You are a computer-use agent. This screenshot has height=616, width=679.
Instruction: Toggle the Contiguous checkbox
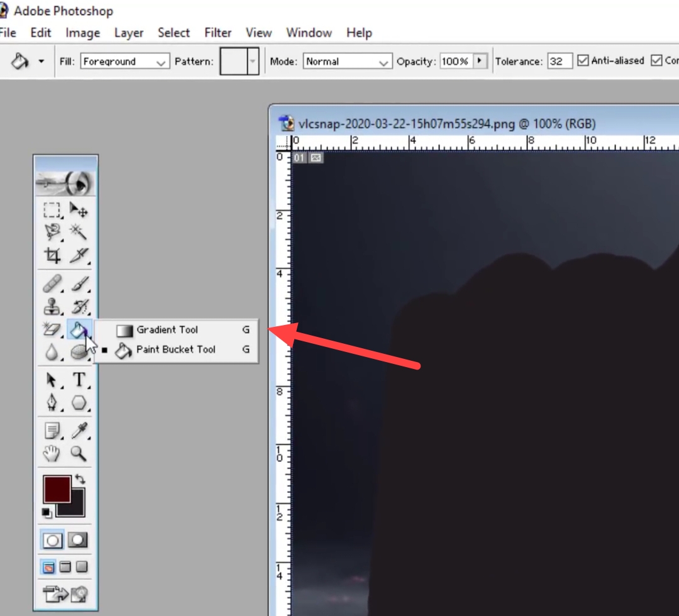click(656, 60)
